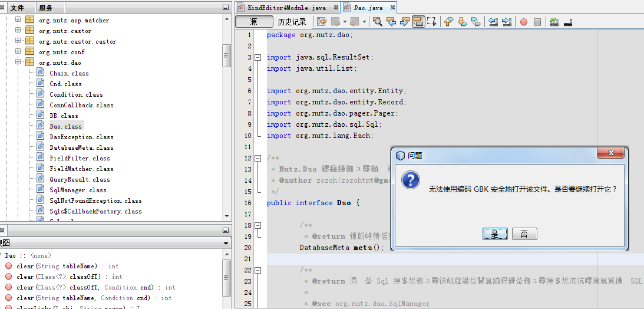Click QueryResult.class file icon
Image resolution: width=644 pixels, height=309 pixels.
pyautogui.click(x=40, y=178)
